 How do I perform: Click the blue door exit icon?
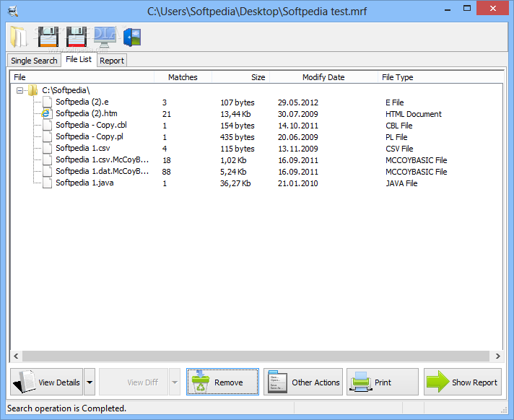(132, 37)
